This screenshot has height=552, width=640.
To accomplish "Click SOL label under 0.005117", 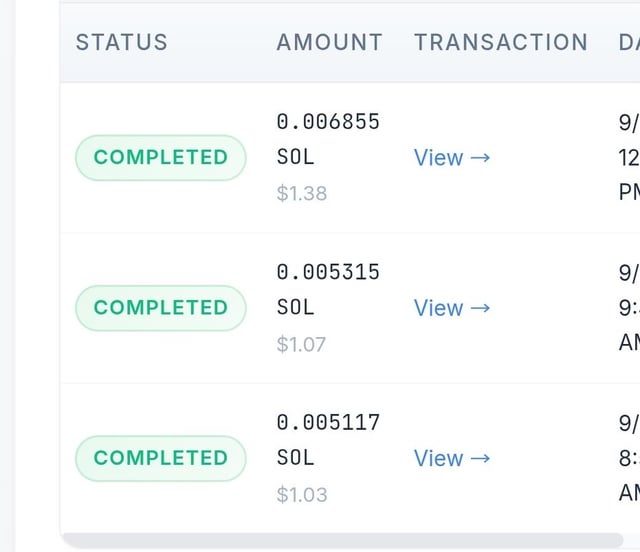I will 295,458.
